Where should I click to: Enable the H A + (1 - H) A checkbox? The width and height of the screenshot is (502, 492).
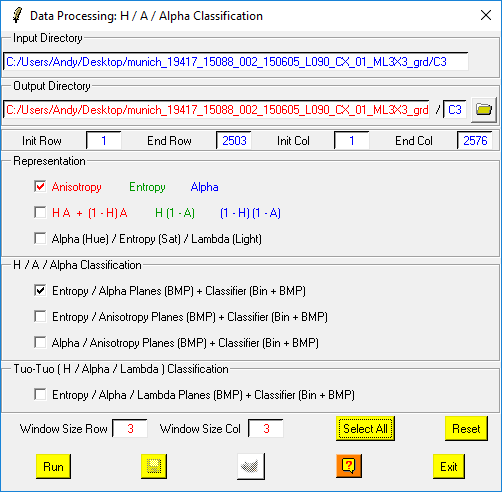40,212
